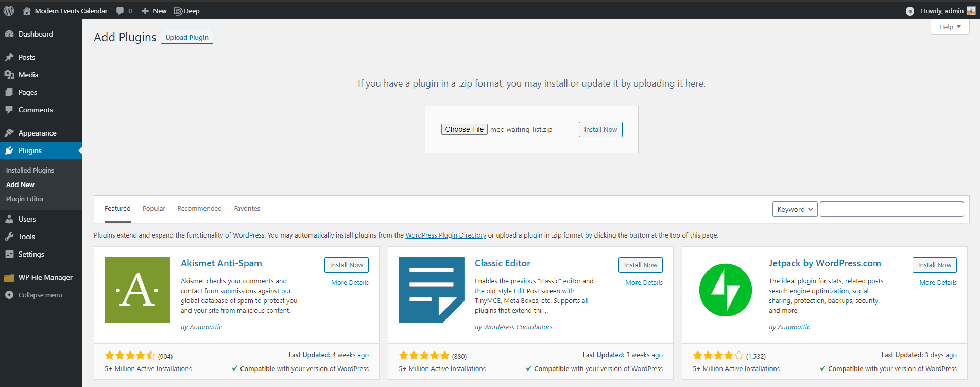Screen dimensions: 980x387
Task: Switch to the Favorites tab
Action: point(247,209)
